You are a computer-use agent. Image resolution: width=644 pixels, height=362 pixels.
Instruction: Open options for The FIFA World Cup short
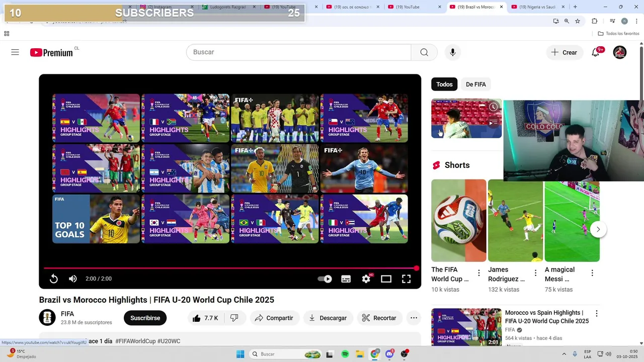479,273
